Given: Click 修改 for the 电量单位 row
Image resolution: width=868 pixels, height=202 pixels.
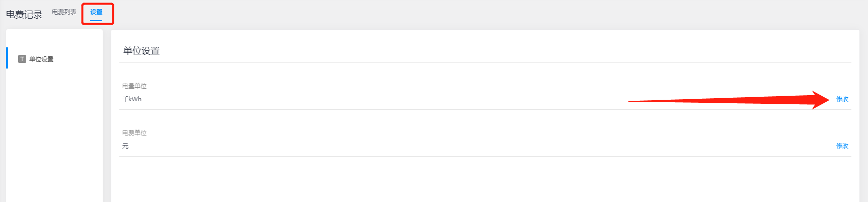Looking at the screenshot, I should point(842,99).
